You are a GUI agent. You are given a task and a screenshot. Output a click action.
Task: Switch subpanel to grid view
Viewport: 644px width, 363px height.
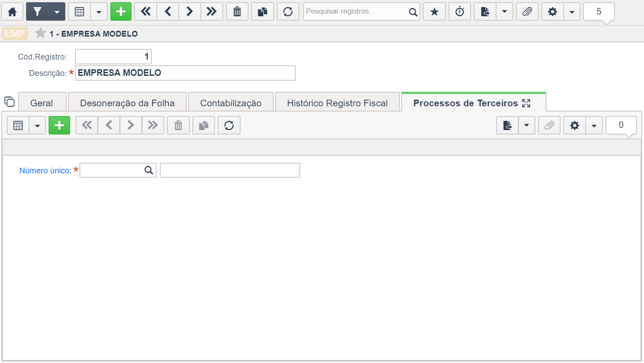tap(18, 125)
